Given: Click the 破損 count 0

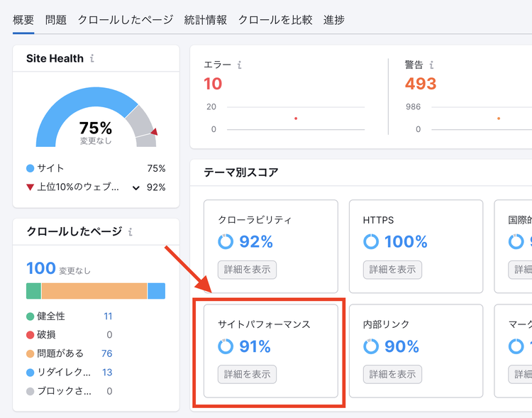Looking at the screenshot, I should [109, 335].
